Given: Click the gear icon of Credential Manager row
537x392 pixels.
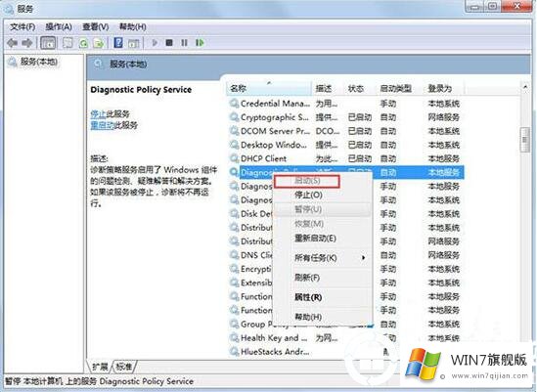Looking at the screenshot, I should (x=234, y=103).
